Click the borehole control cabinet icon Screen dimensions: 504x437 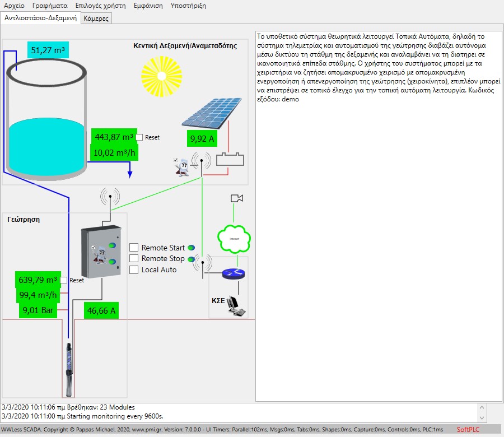101,253
